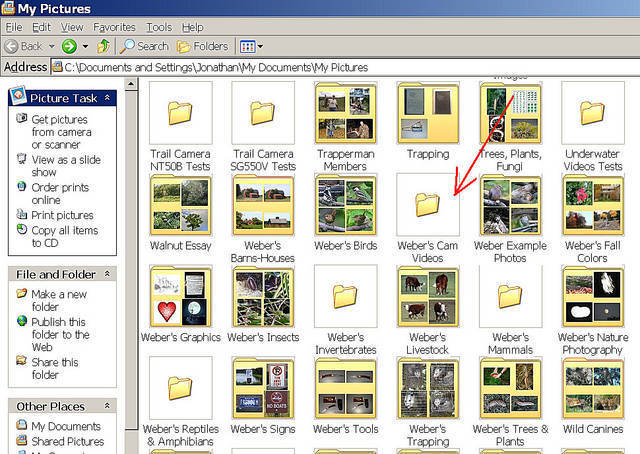
Task: Collapse the Other Places panel
Action: pyautogui.click(x=107, y=406)
